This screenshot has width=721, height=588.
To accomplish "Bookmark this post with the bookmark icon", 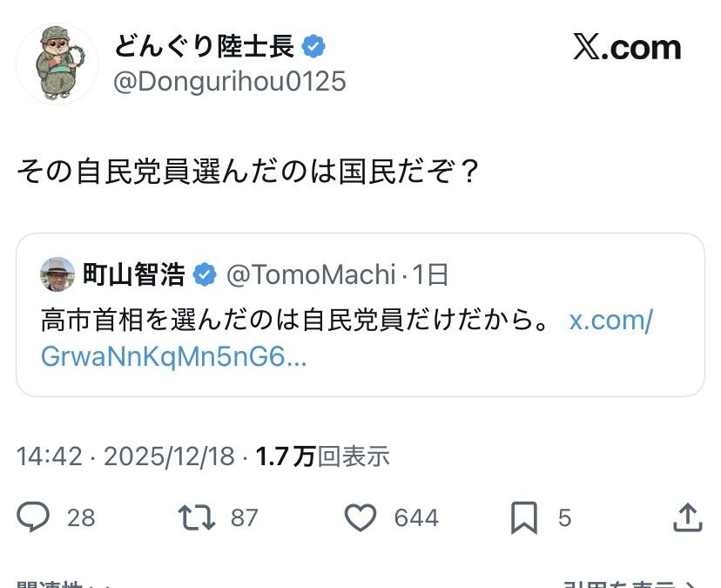I will click(x=523, y=518).
